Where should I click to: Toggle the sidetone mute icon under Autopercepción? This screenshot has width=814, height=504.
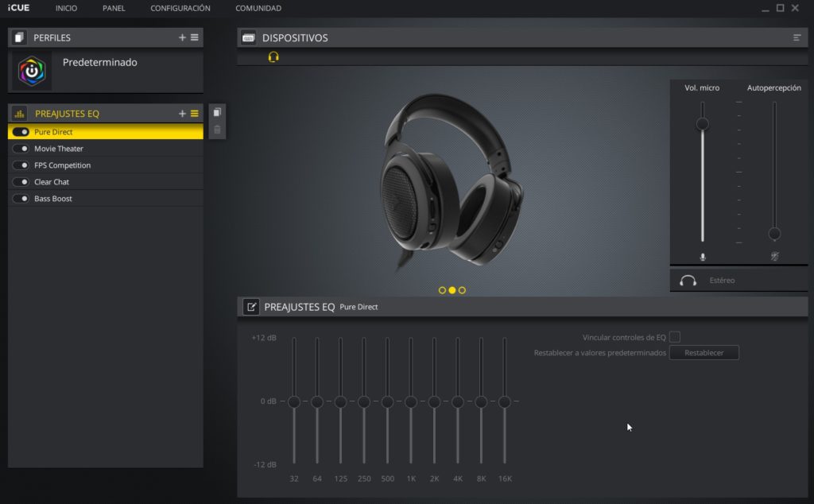(x=774, y=257)
